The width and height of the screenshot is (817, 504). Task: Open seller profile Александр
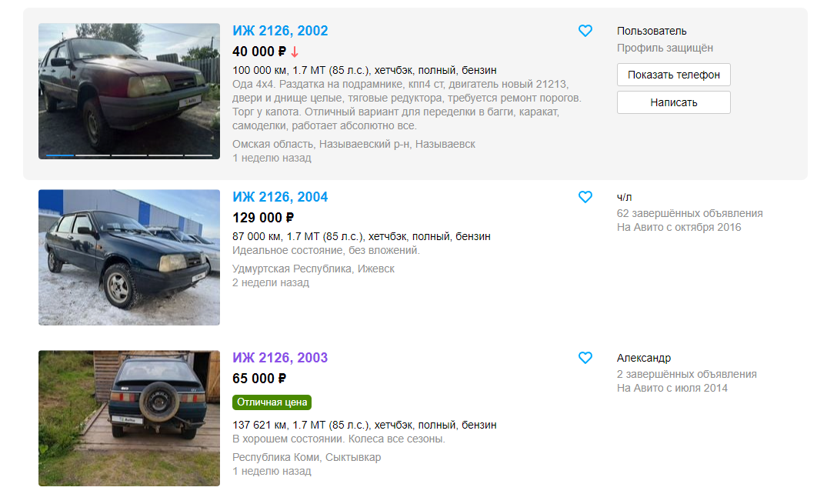click(x=644, y=358)
